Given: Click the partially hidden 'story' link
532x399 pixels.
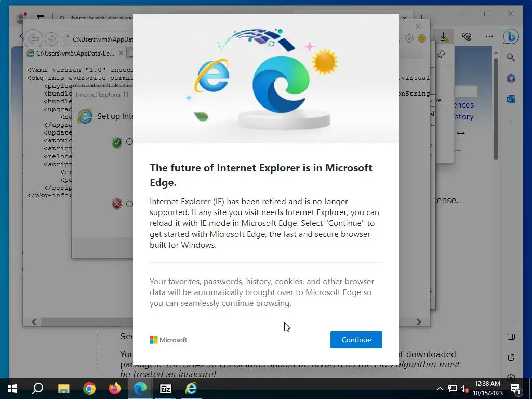Looking at the screenshot, I should pos(464,117).
